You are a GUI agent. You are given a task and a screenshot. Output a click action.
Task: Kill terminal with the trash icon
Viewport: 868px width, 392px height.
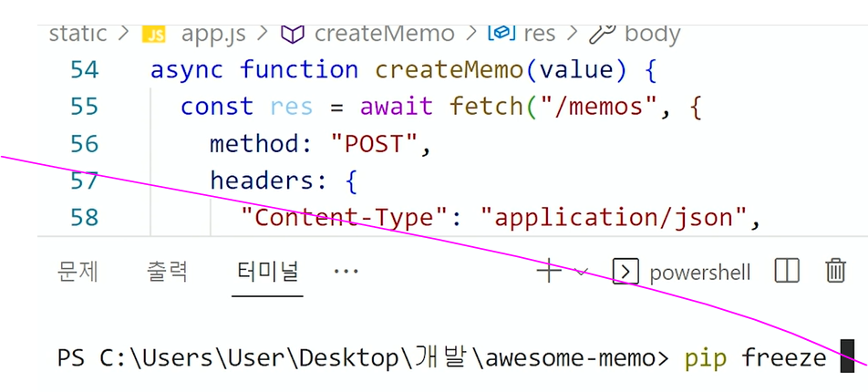[835, 272]
